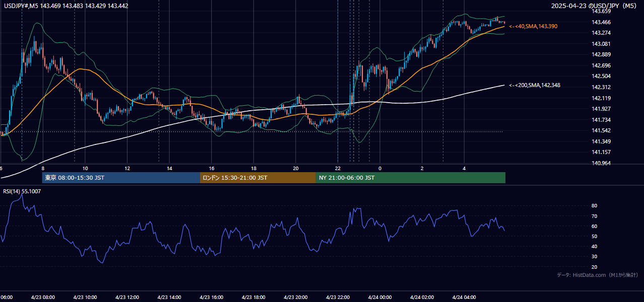Image resolution: width=644 pixels, height=302 pixels.
Task: Click the 4/23 14:00 date label on bottom axis
Action: [169, 297]
